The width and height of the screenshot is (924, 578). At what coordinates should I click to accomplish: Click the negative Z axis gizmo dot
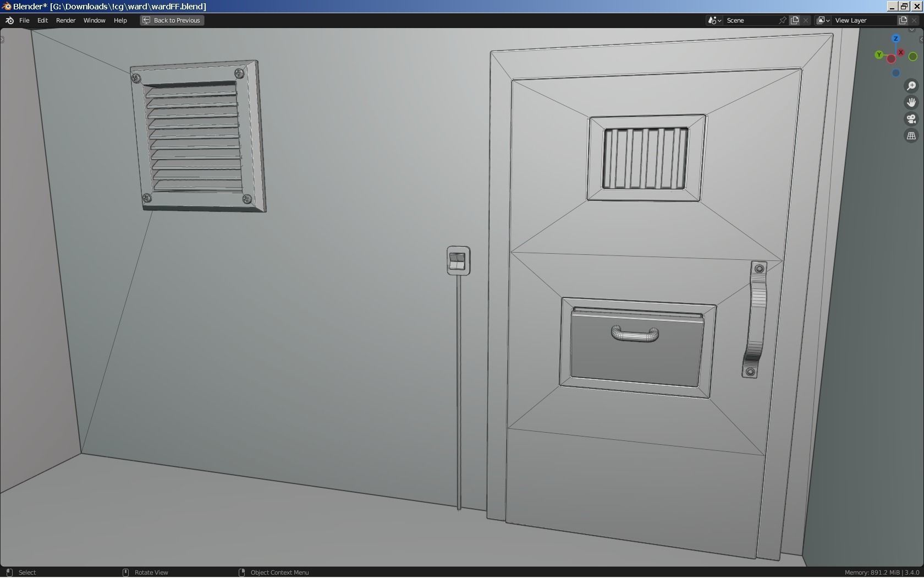point(896,73)
